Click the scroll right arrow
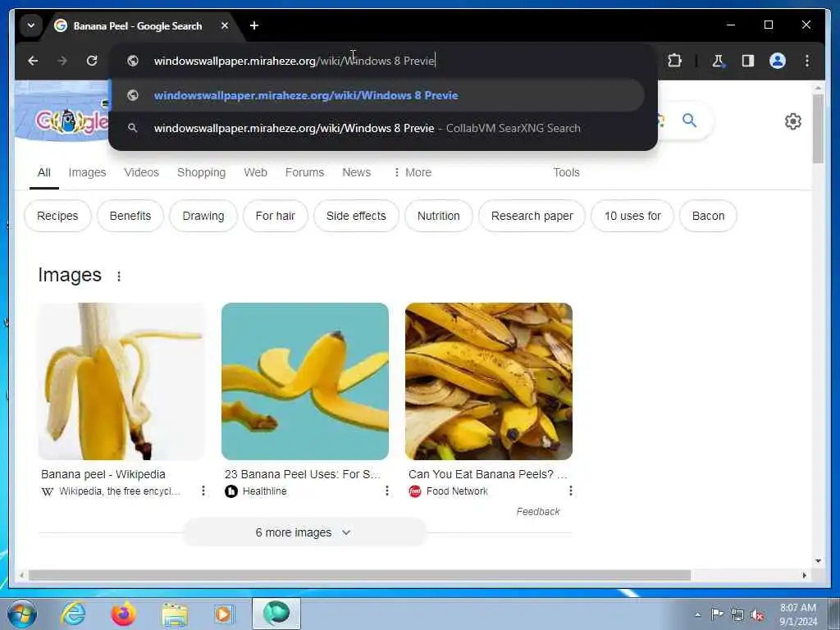840x630 pixels. [804, 575]
